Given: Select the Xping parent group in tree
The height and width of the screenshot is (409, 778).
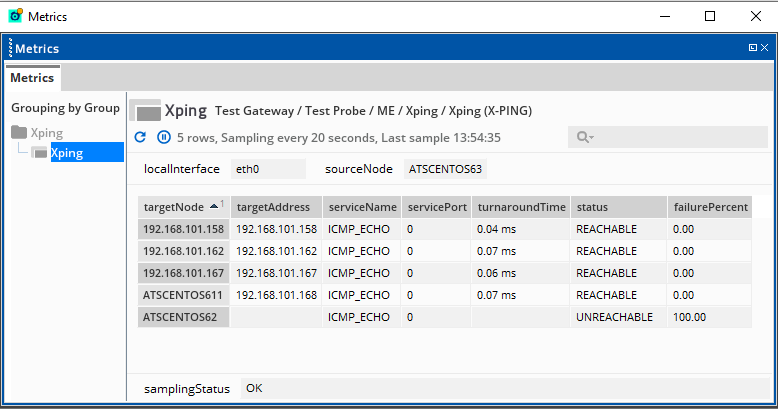Looking at the screenshot, I should [x=47, y=132].
